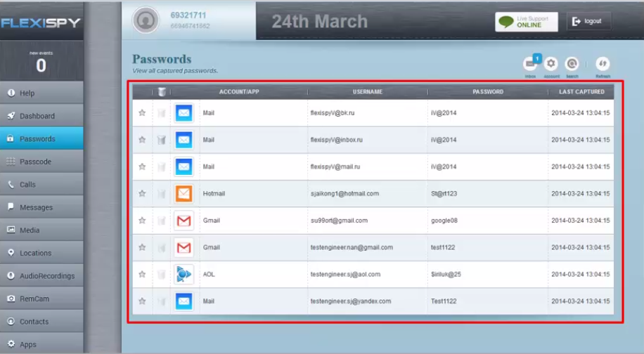Click Mail app icon for flexispyV@bk.ru
This screenshot has height=354, width=644.
point(183,113)
